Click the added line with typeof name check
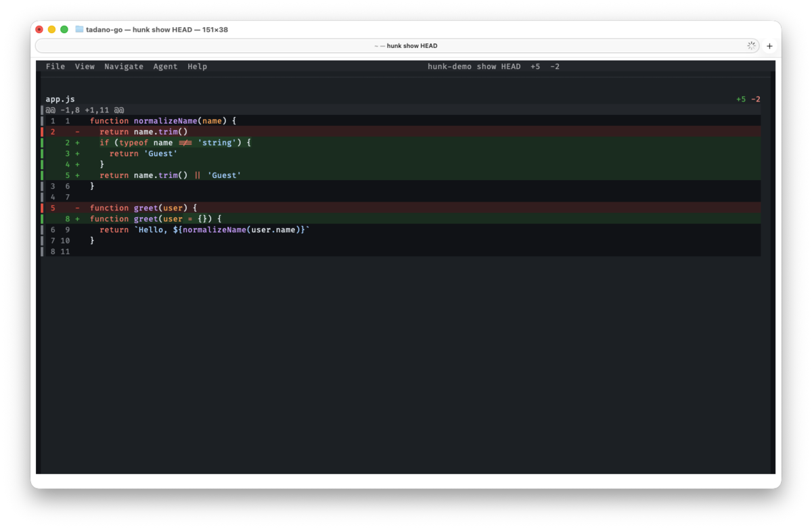Image resolution: width=812 pixels, height=529 pixels. click(x=401, y=142)
